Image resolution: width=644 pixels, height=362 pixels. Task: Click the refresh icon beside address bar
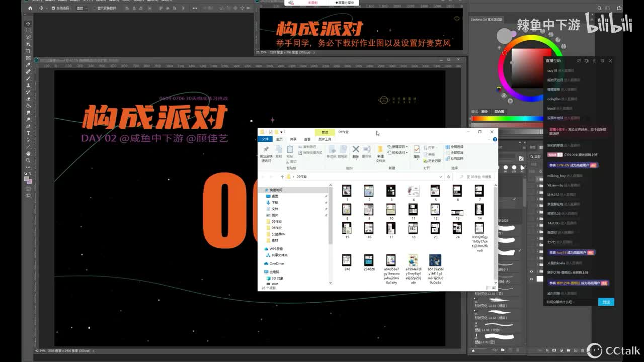click(448, 177)
